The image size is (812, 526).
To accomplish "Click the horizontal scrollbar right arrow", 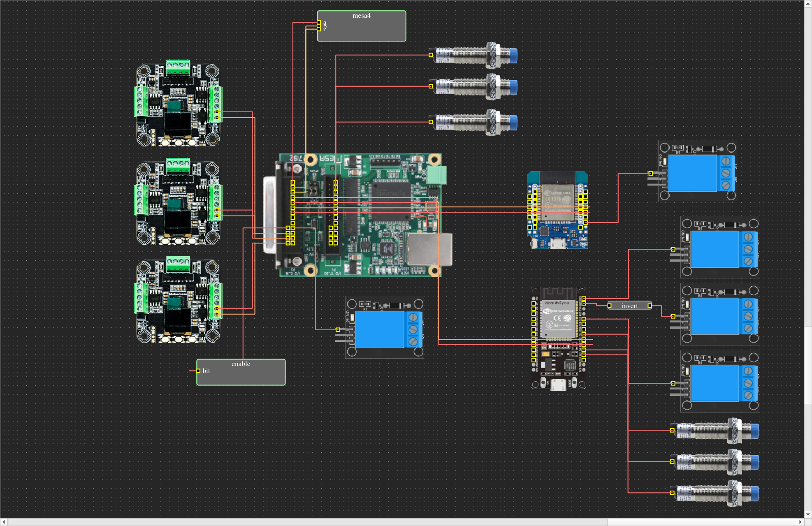I will pyautogui.click(x=800, y=522).
